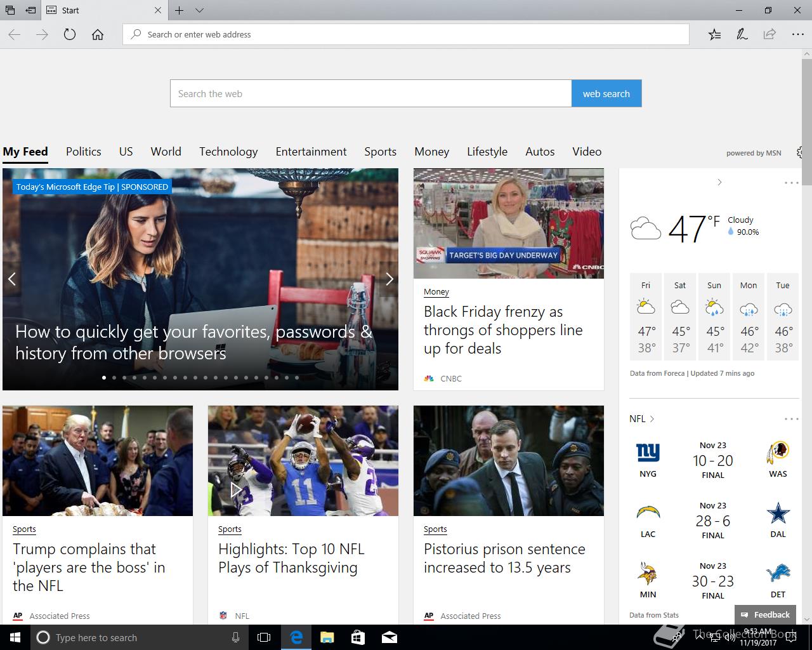
Task: Click the taskbar clock 11/19/2017
Action: pyautogui.click(x=758, y=637)
